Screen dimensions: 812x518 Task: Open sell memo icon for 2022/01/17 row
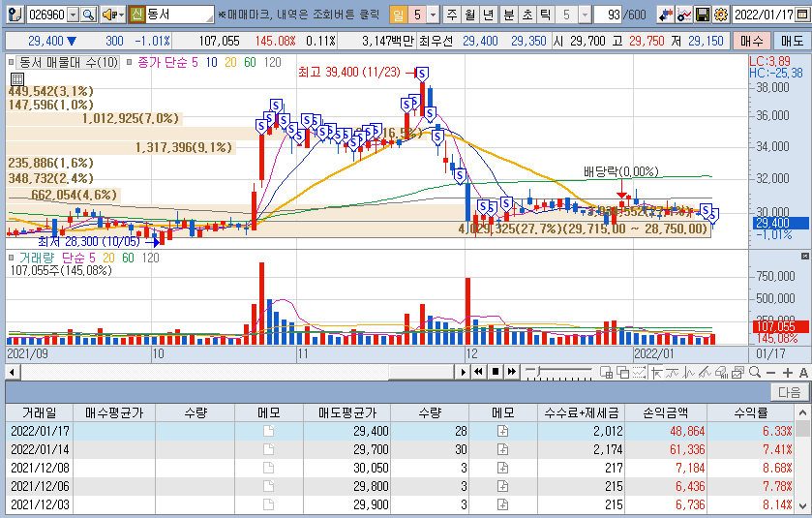click(x=502, y=431)
